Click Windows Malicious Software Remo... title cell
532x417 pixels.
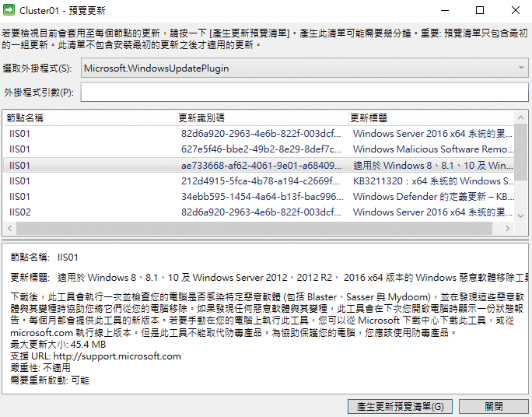click(x=432, y=149)
